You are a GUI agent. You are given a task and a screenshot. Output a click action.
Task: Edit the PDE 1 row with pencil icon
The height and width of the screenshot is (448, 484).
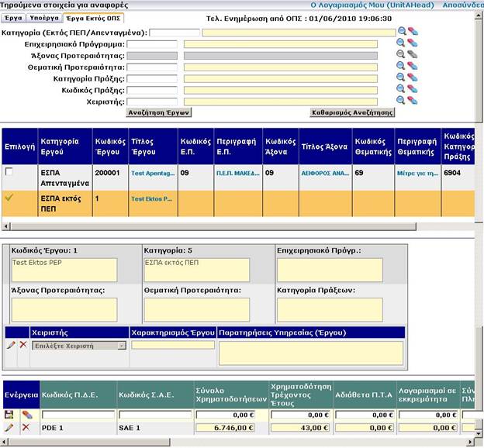9,427
